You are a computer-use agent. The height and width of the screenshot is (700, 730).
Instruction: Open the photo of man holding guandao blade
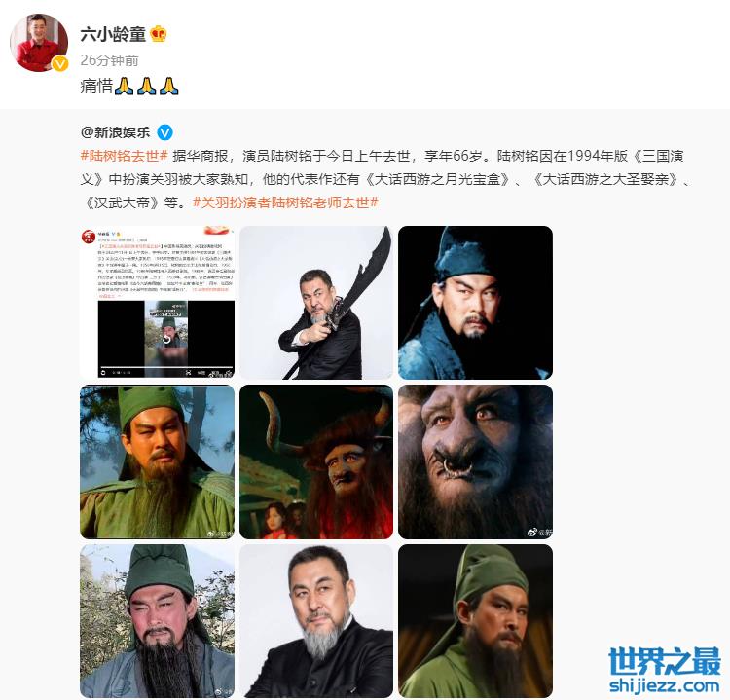click(316, 302)
